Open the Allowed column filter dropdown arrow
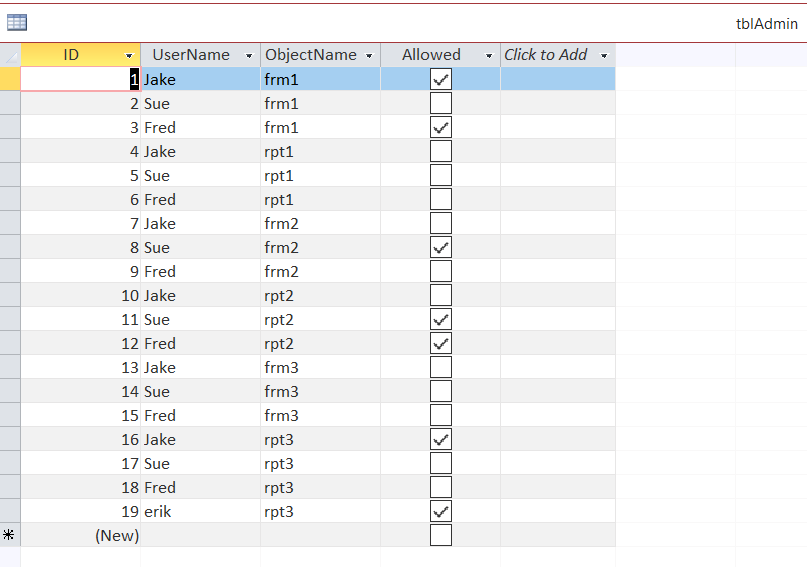807x567 pixels. 489,56
